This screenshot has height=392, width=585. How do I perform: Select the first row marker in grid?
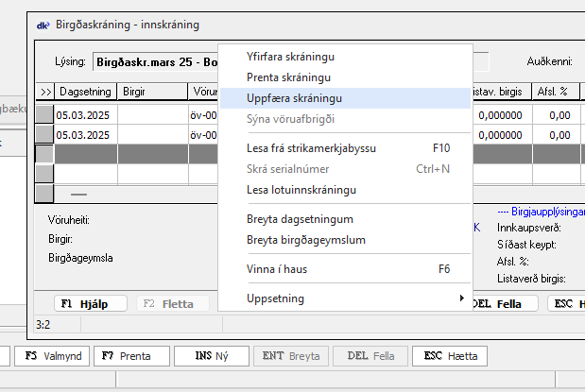click(x=44, y=114)
